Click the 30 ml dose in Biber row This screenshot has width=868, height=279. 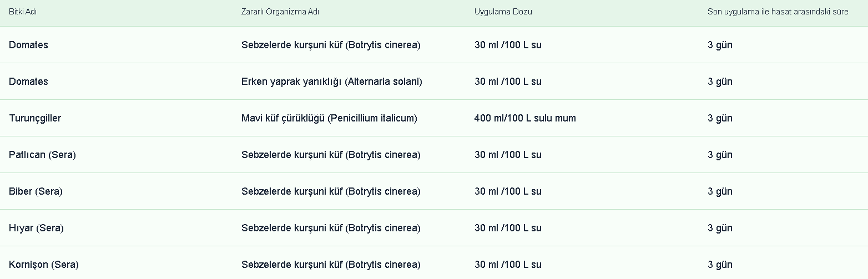pyautogui.click(x=507, y=191)
